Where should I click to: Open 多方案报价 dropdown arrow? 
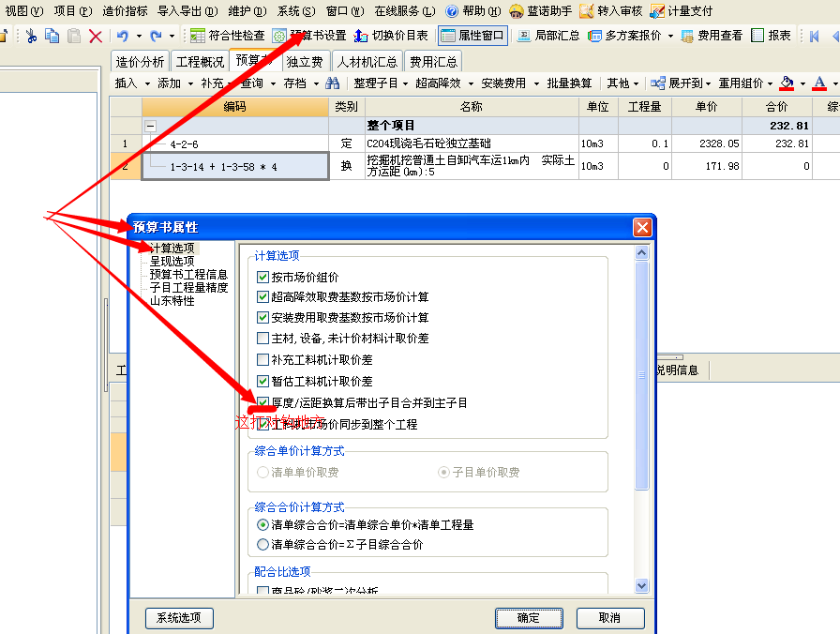pyautogui.click(x=670, y=37)
